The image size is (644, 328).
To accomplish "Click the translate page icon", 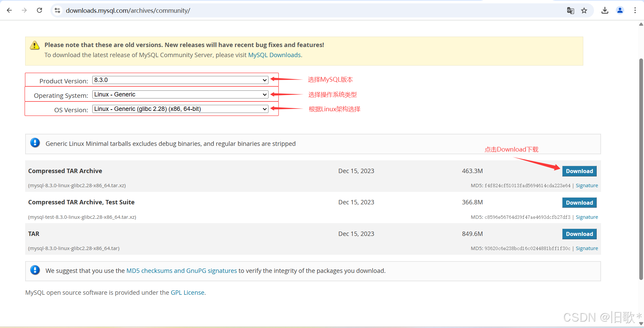I will tap(570, 10).
